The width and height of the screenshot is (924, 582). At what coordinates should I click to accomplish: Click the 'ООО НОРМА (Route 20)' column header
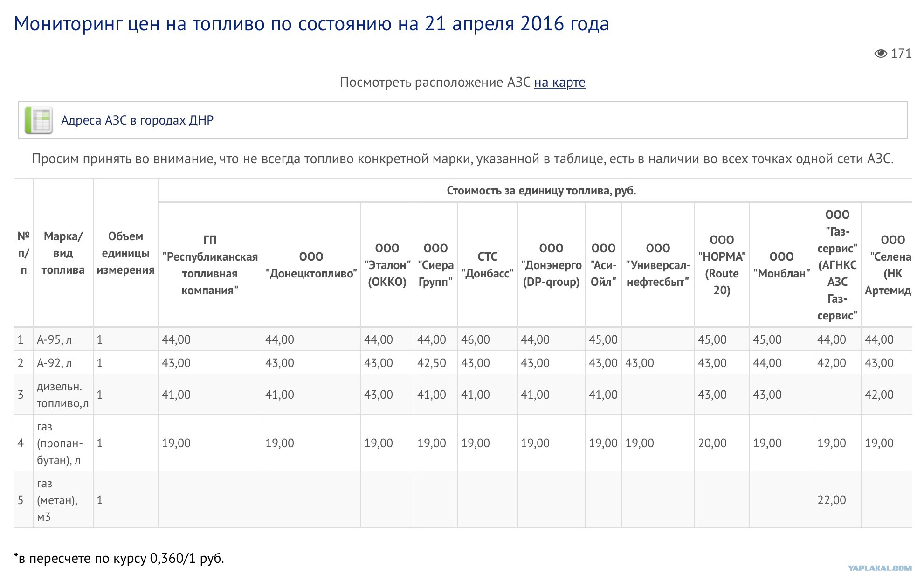pos(722,265)
